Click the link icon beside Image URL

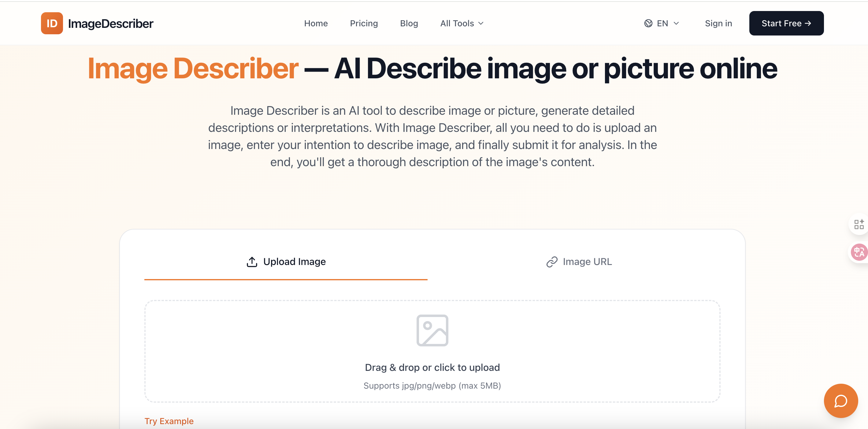coord(551,262)
